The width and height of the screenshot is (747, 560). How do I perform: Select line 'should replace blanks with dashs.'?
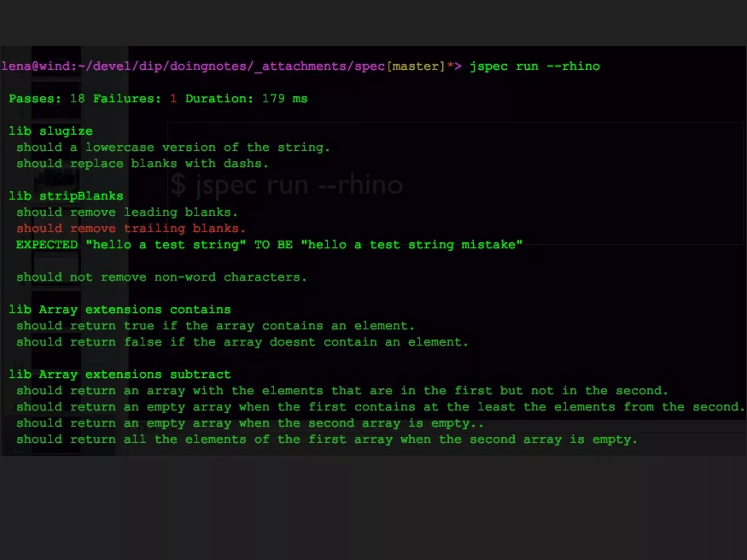[142, 164]
